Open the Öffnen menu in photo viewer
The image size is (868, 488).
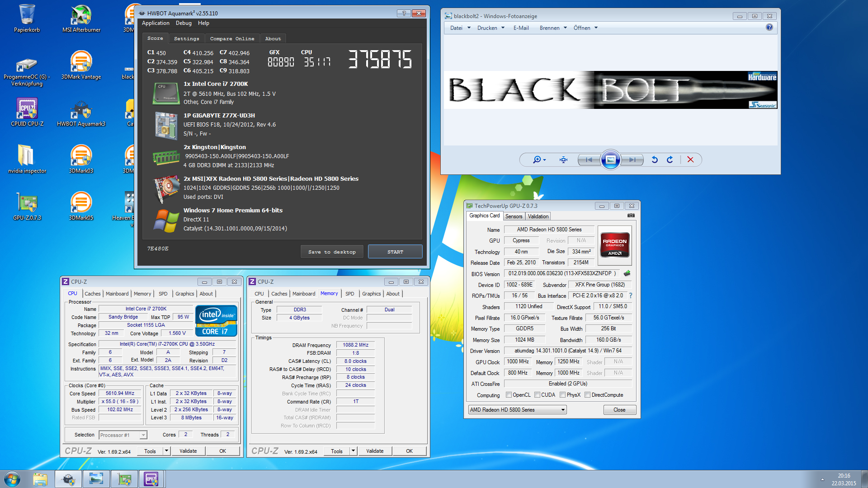[x=585, y=28]
